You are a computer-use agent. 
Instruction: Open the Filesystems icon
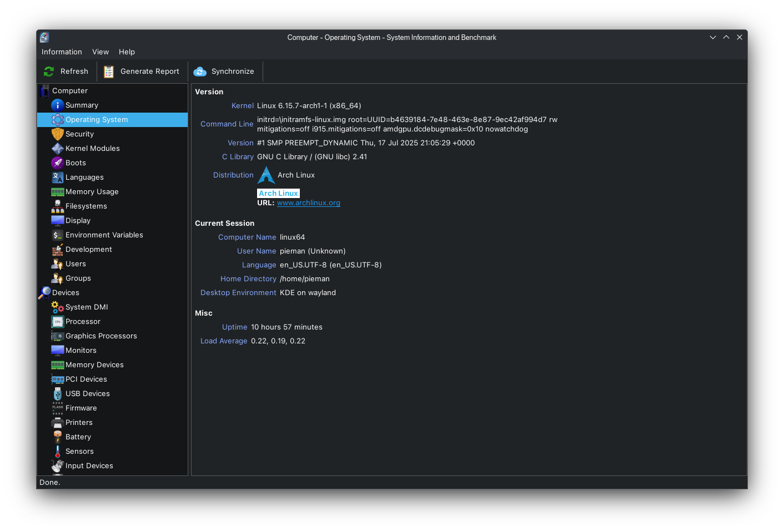pos(57,206)
